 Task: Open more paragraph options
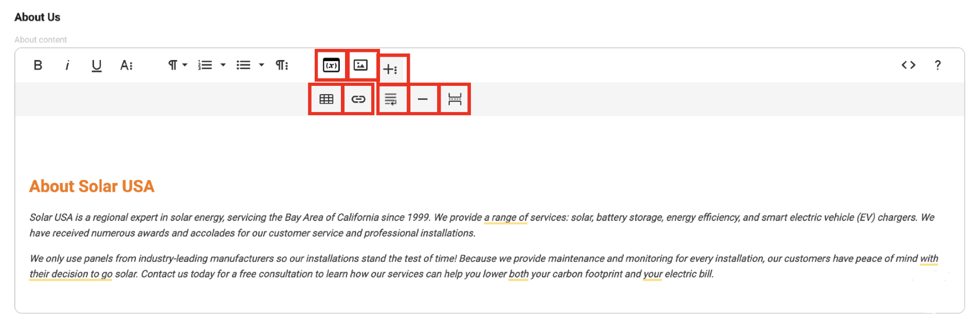[x=282, y=65]
